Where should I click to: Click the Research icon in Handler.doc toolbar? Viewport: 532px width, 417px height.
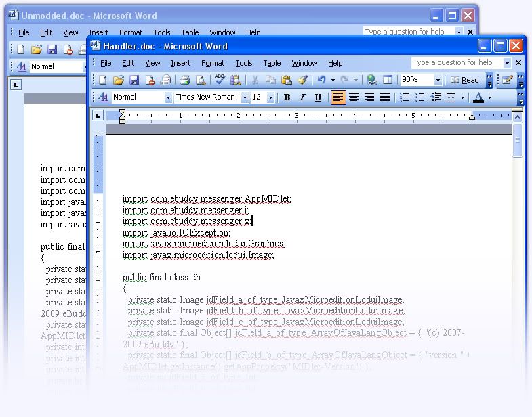coord(235,80)
